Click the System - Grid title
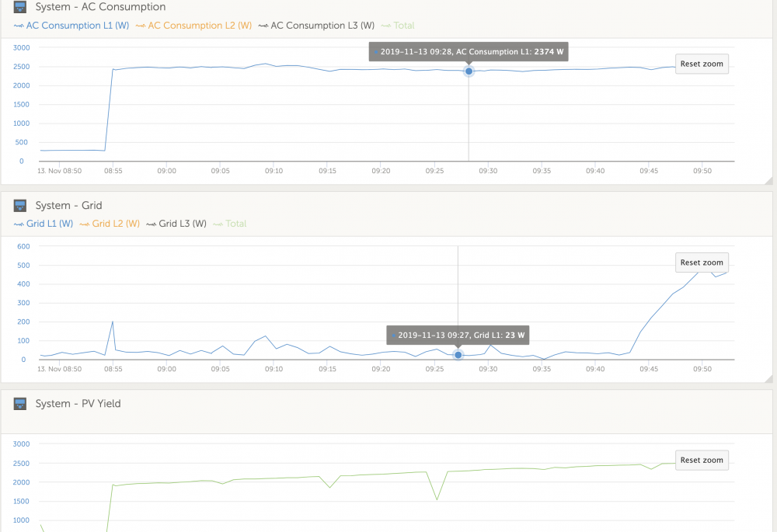The width and height of the screenshot is (777, 532). click(69, 206)
